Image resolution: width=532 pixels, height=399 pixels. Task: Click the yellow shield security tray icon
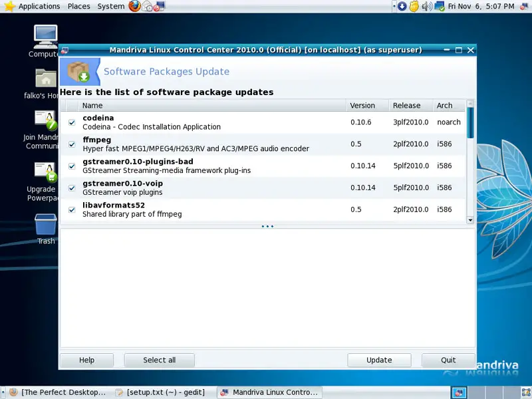click(x=414, y=6)
